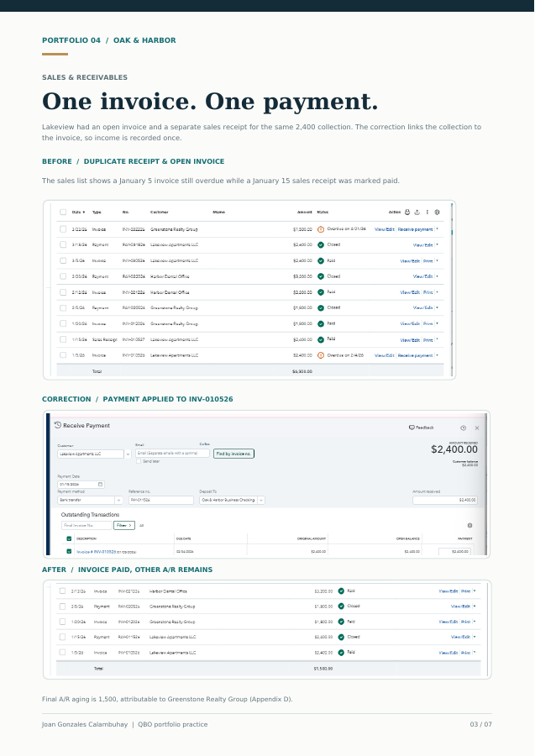Click the Find Invoice No. search field
The height and width of the screenshot is (756, 535).
87,526
